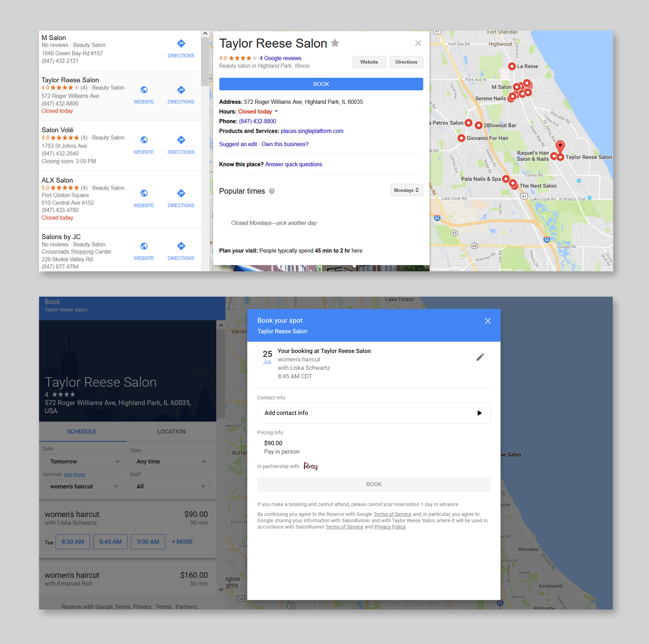This screenshot has width=649, height=644.
Task: Click Giovanni For Hair map pin
Action: 462,138
